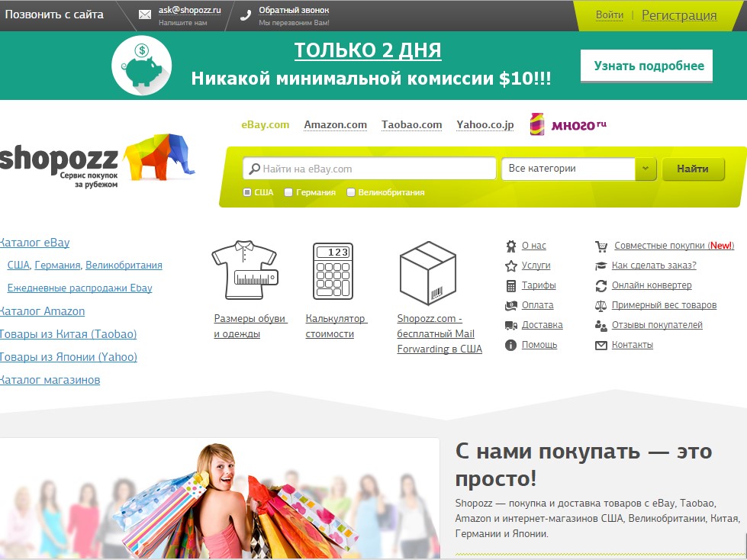Viewport: 747px width, 560px height.
Task: Open the ТОЛЬКО 2 ДНЯ promo heading link
Action: [368, 50]
